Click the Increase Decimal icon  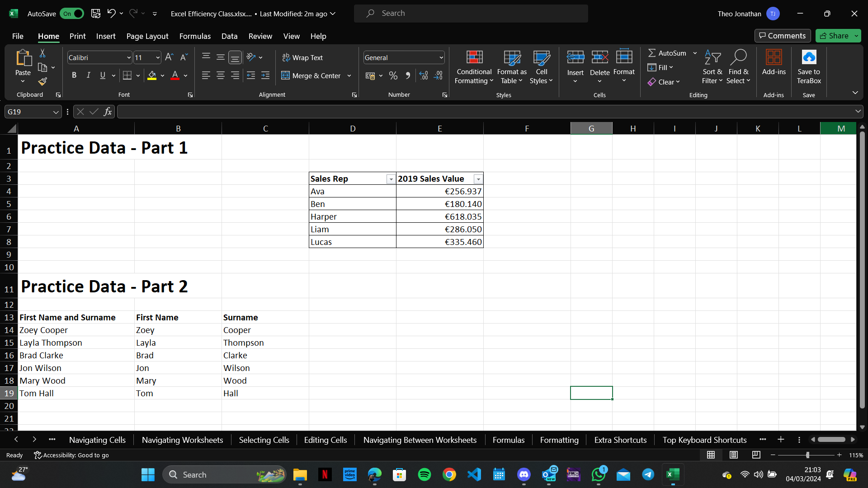tap(424, 75)
